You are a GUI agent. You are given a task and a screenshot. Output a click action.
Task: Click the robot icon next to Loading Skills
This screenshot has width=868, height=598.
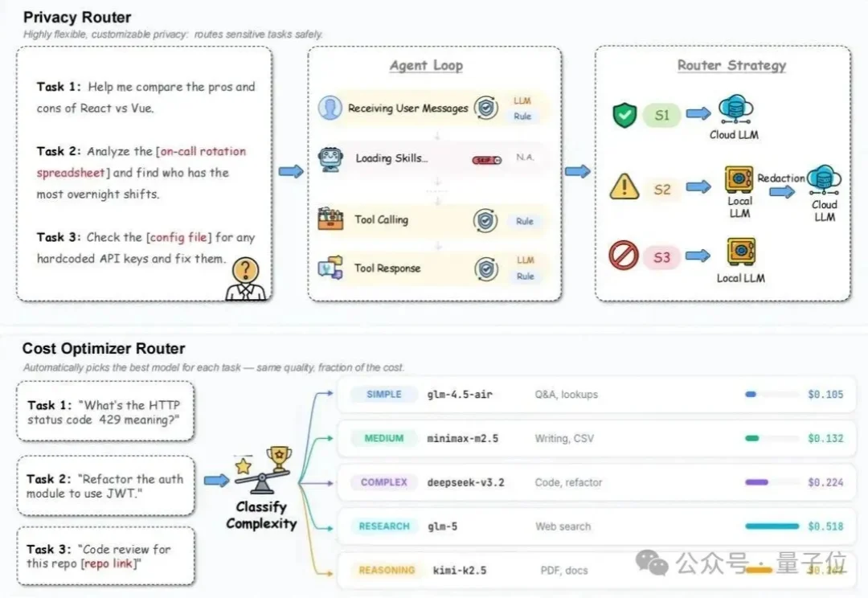[x=330, y=158]
